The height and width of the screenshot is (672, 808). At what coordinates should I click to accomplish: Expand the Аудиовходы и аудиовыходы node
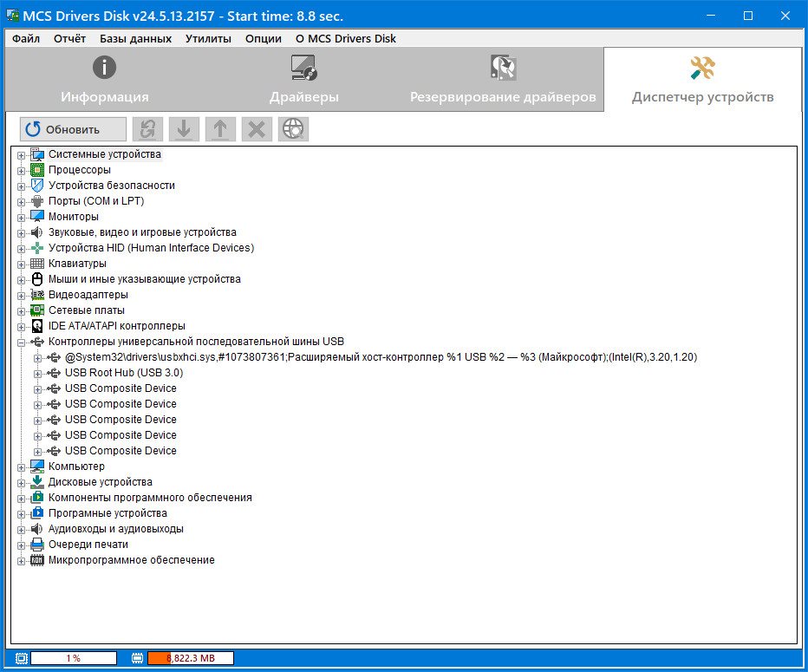tap(21, 530)
